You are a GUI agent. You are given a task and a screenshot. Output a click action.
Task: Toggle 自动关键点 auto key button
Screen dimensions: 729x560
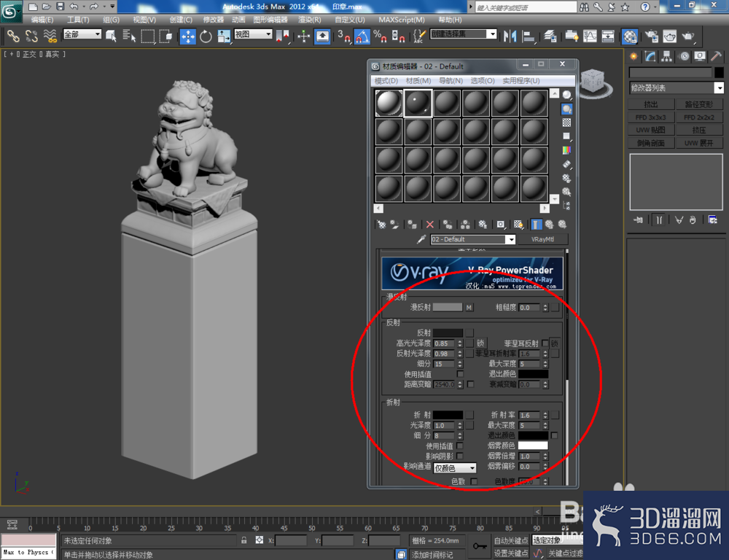(x=510, y=540)
